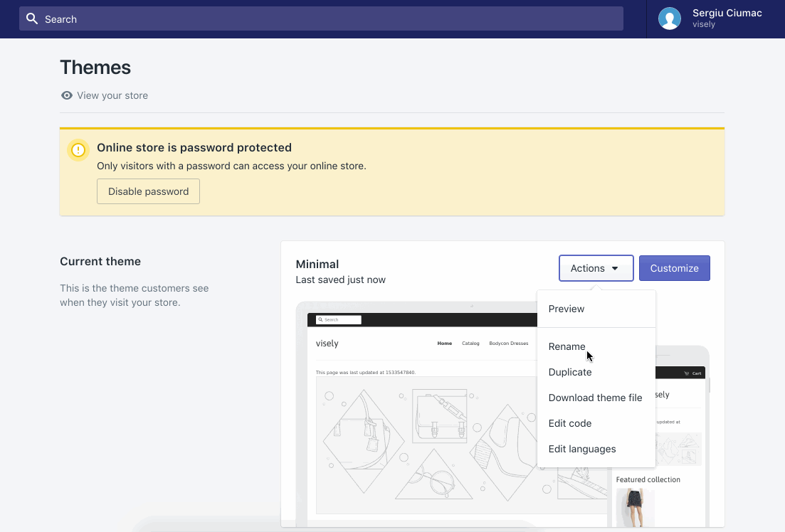The image size is (785, 532).
Task: Click the magnifying glass search icon
Action: point(31,18)
